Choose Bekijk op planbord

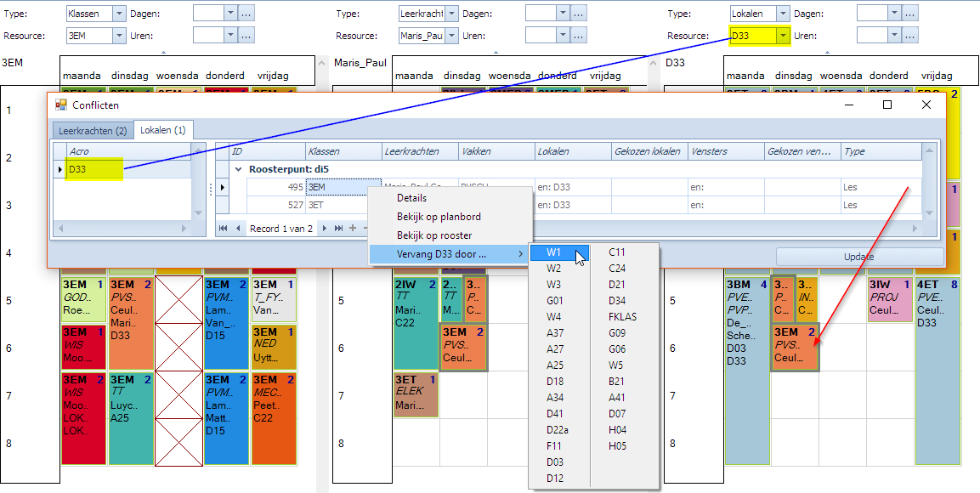(439, 217)
